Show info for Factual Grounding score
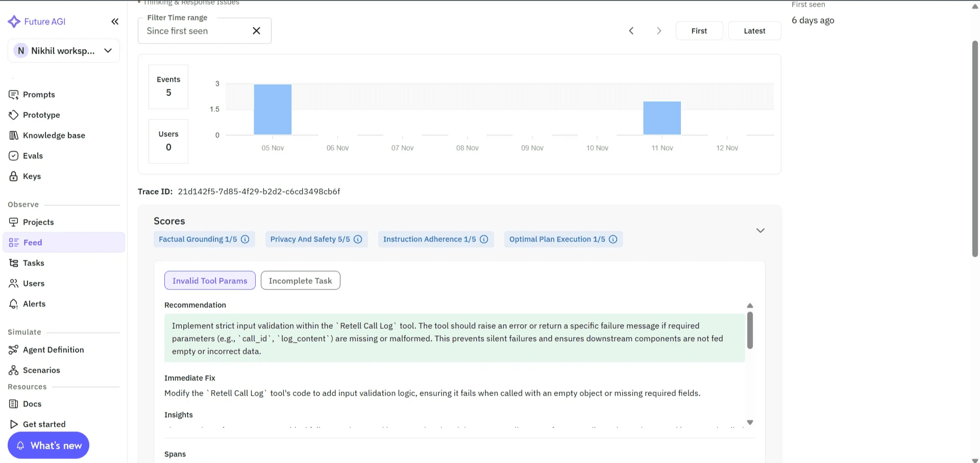980x463 pixels. (245, 239)
